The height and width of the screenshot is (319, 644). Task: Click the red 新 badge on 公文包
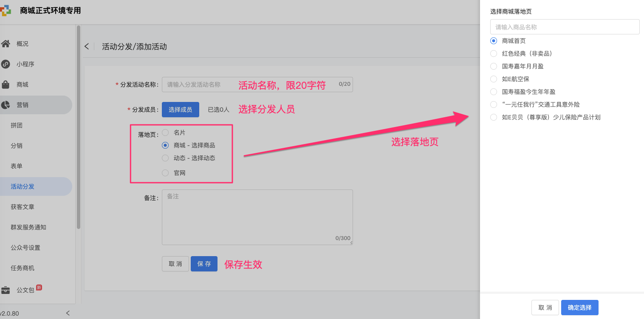click(x=39, y=287)
